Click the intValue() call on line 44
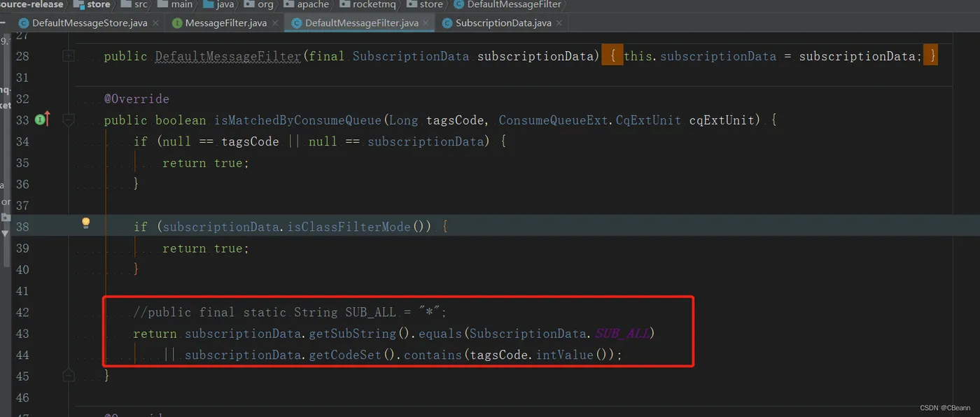The image size is (980, 417). (x=574, y=355)
